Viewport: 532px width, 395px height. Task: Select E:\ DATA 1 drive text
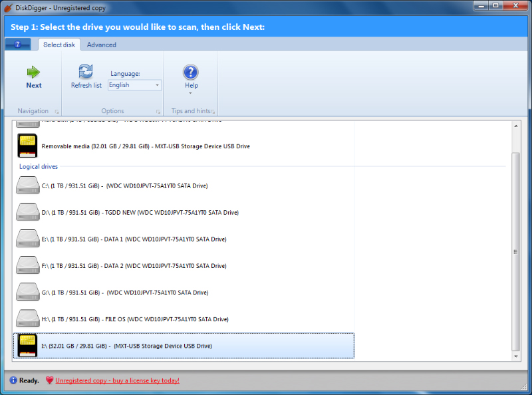(x=134, y=239)
